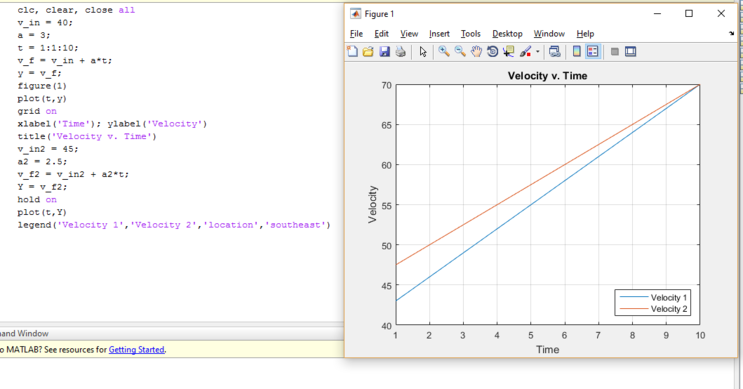This screenshot has height=389, width=743.
Task: Click the code line a2 = 2.5;
Action: click(x=42, y=162)
